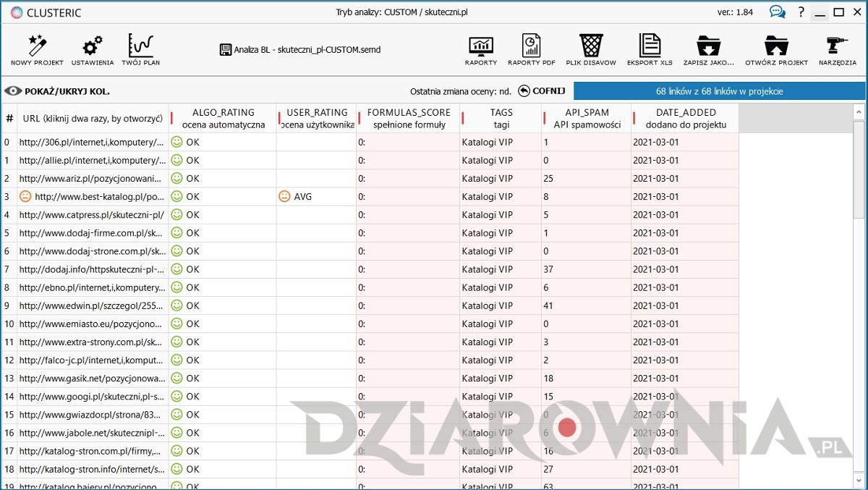Click Zapisz Jako save folder icon
Screen dimensions: 868x490
(708, 48)
